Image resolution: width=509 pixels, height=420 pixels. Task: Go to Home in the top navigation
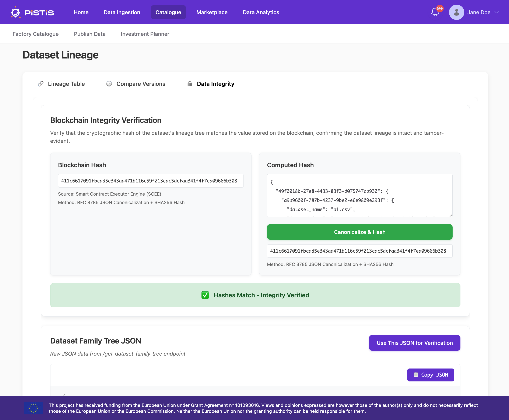pos(81,12)
